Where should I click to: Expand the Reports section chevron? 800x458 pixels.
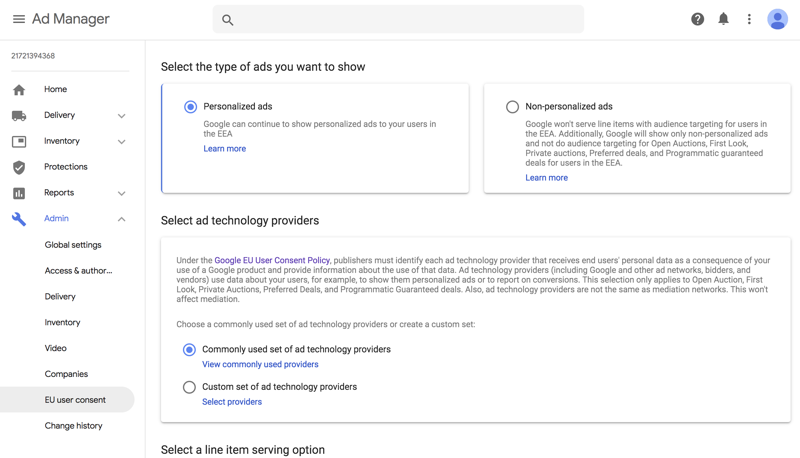coord(121,193)
